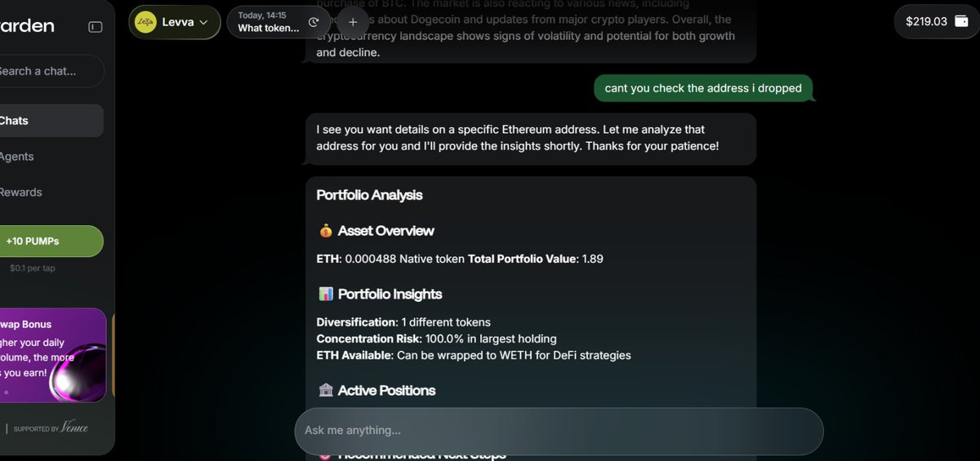Click the carousel dot on Swap Bonus banner

click(6, 392)
